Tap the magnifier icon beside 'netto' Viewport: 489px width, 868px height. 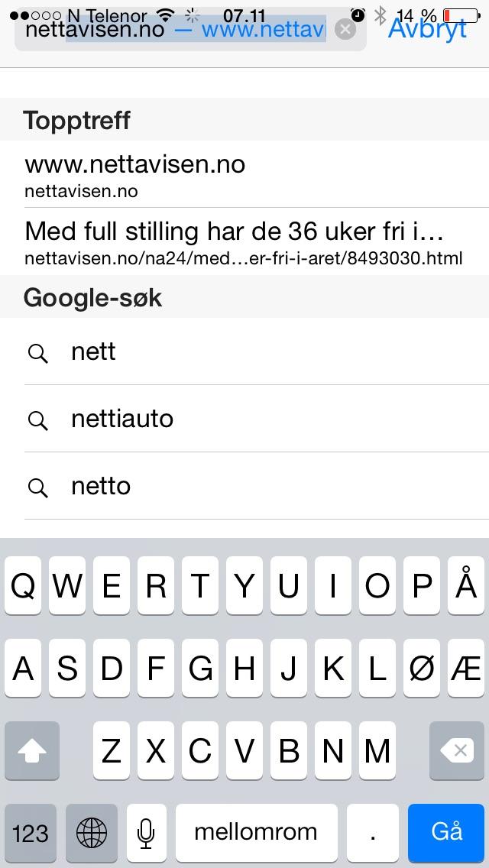[x=37, y=487]
